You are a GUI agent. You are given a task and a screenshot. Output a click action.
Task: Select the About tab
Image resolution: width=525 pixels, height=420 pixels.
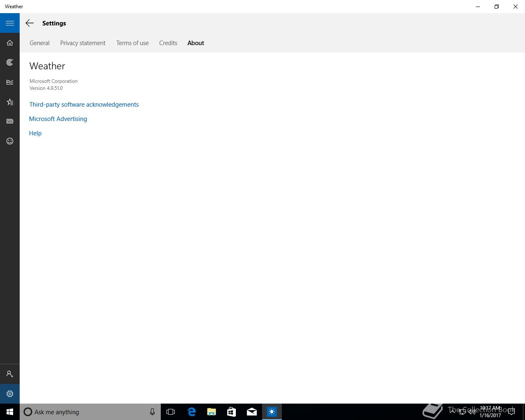[x=196, y=43]
